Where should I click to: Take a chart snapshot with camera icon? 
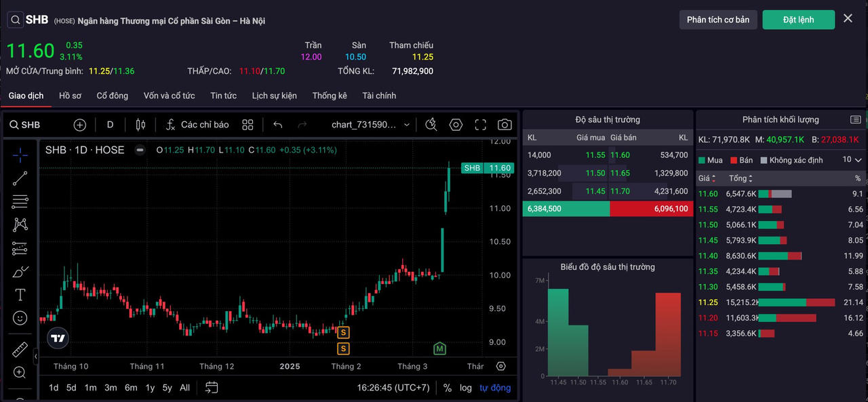505,125
